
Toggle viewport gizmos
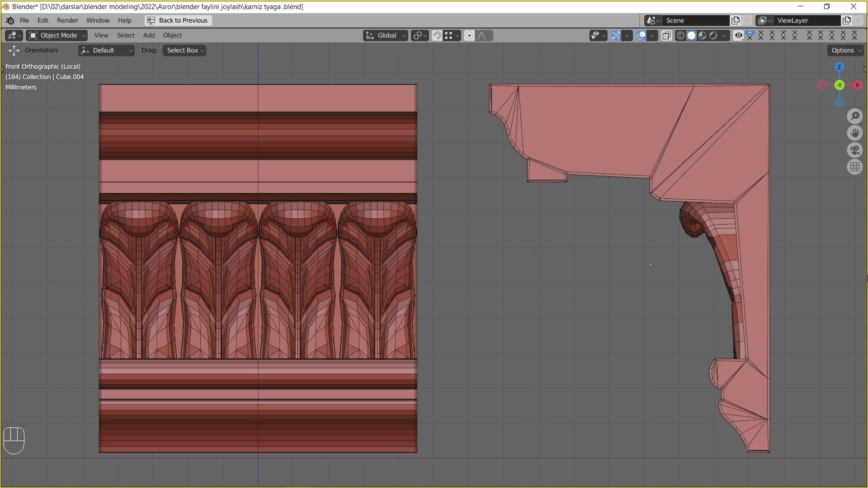point(616,35)
